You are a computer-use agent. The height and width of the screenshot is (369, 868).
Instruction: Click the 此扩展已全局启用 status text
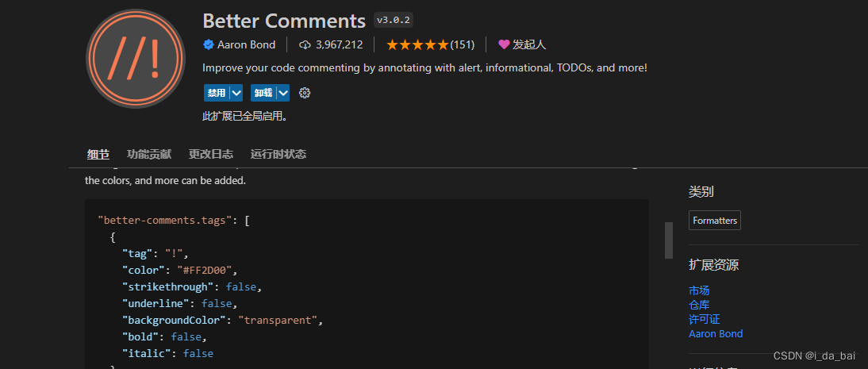tap(245, 117)
